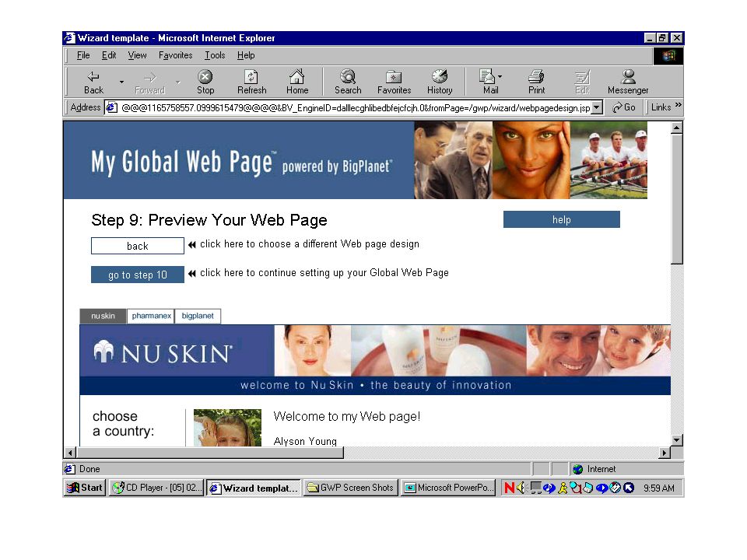
Task: Click the address bar URL field
Action: [355, 107]
